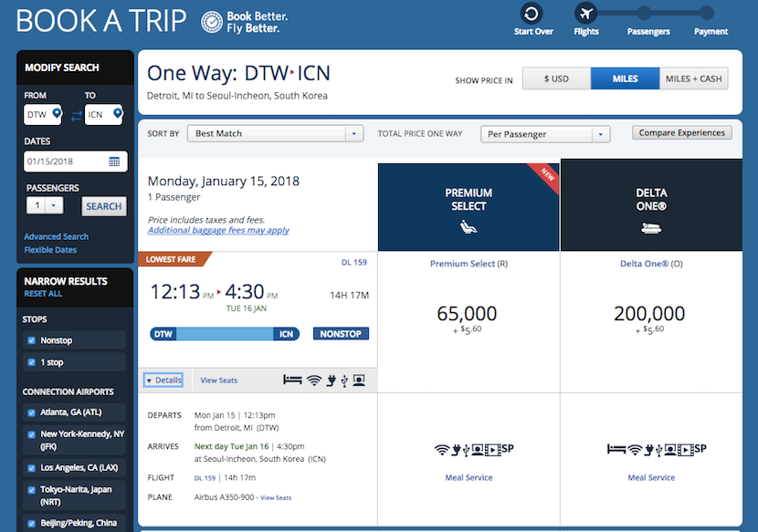Viewport: 758px width, 532px height.
Task: Open the calendar icon in Dates field
Action: [x=114, y=162]
